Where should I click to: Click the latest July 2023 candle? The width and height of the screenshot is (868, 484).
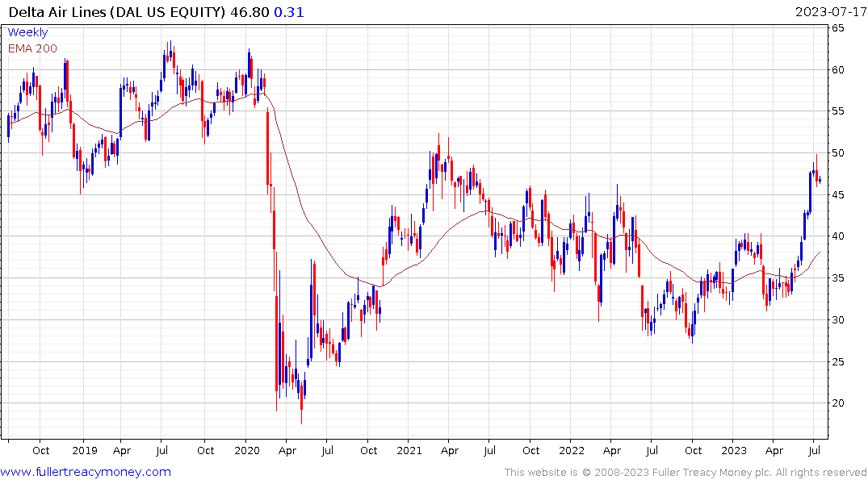tap(820, 180)
